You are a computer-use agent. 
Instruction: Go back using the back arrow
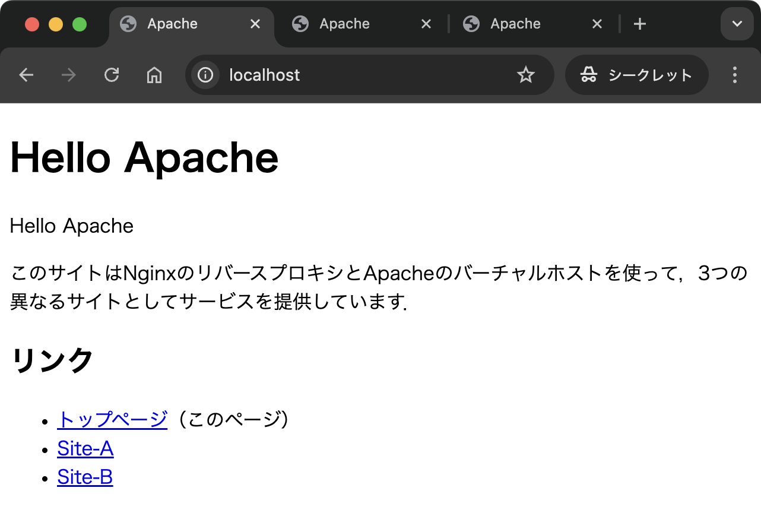point(26,75)
